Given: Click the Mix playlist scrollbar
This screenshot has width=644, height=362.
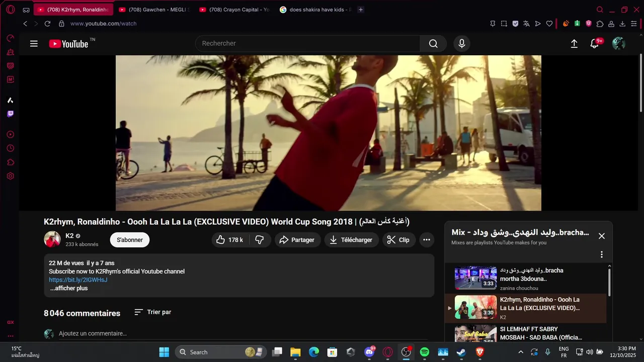Looking at the screenshot, I should [609, 282].
